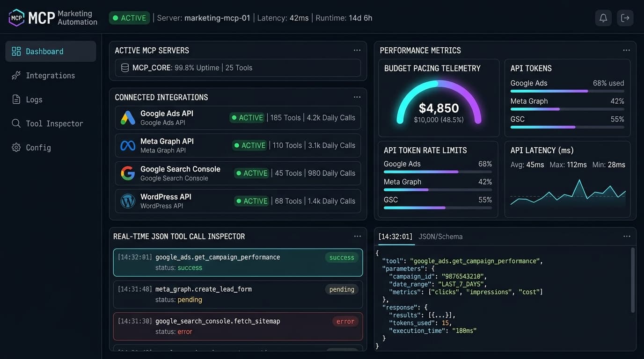Open JSON viewer panel options menu
The image size is (644, 359).
(x=627, y=237)
